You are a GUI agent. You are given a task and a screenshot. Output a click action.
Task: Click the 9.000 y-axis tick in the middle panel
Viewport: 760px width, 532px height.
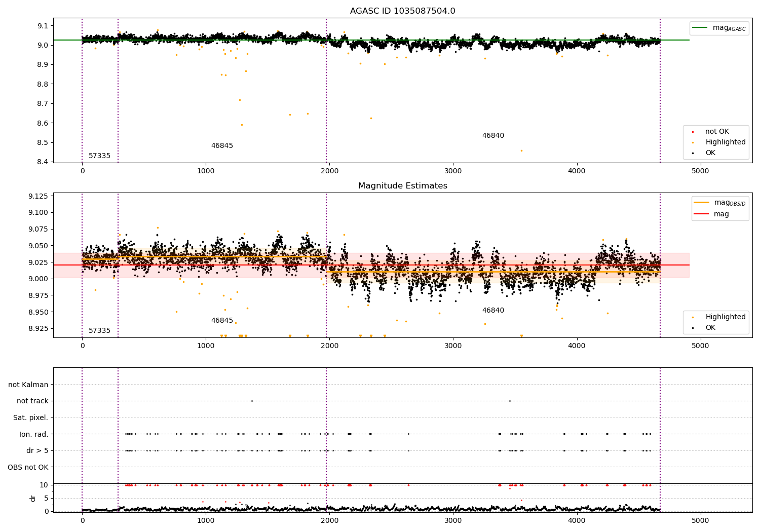38,279
